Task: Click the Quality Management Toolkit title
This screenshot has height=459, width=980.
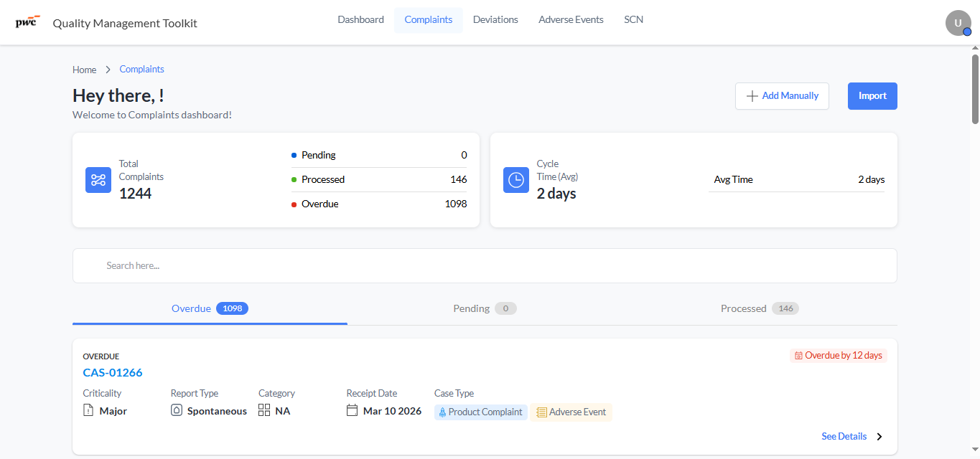Action: 125,23
